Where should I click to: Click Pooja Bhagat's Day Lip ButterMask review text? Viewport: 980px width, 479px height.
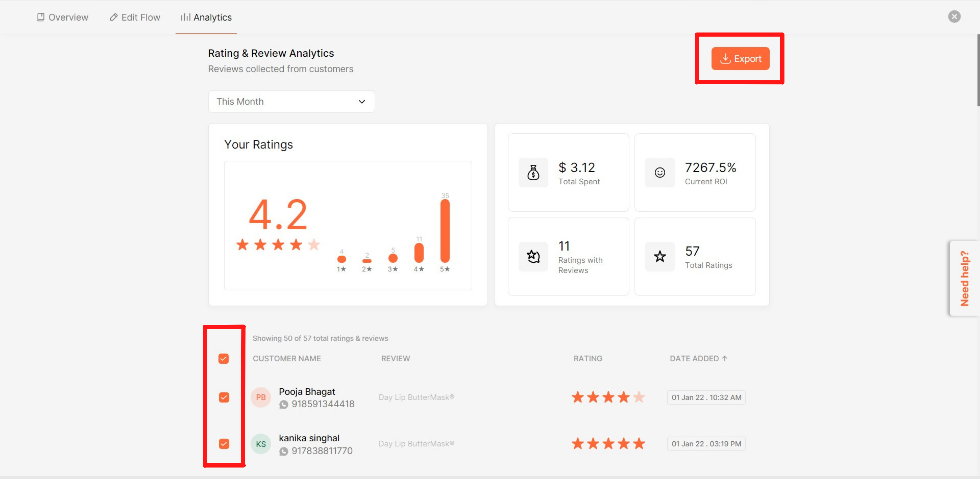[x=416, y=397]
